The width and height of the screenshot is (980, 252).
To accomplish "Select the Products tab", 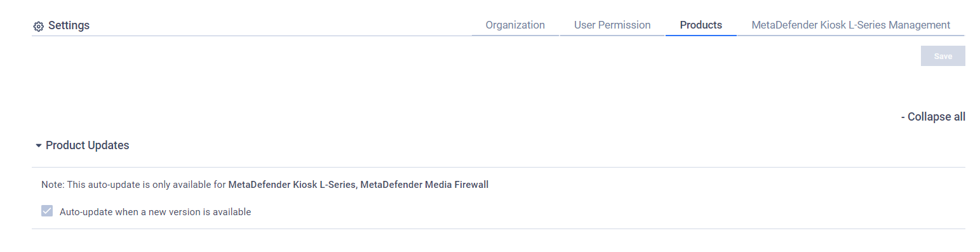I will [x=701, y=25].
